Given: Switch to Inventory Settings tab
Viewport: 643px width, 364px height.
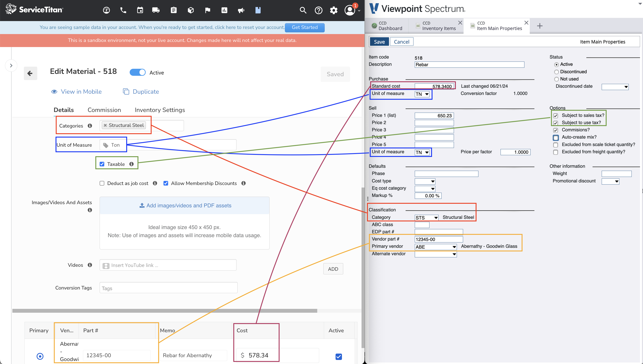Looking at the screenshot, I should coord(160,110).
